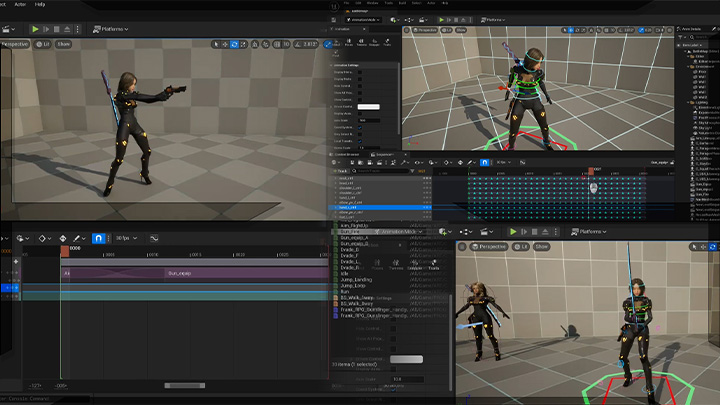Open Platforms dropdown in top-right editor window
The image size is (720, 405).
(x=493, y=20)
